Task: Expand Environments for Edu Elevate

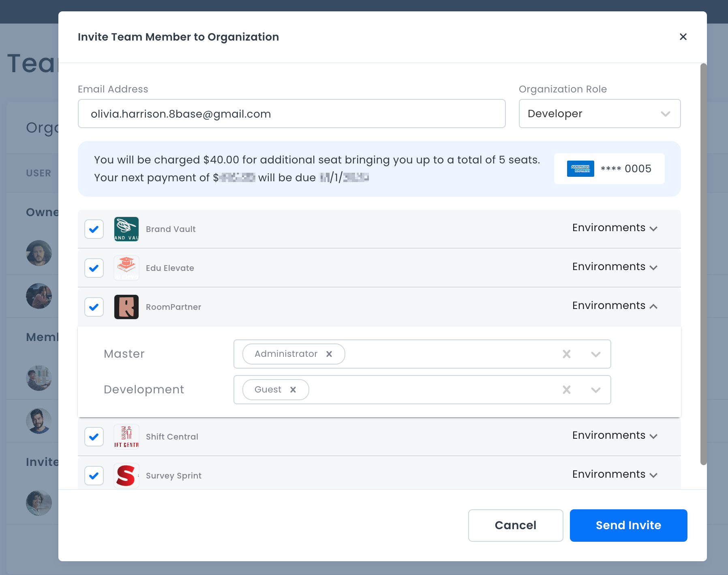Action: 614,267
